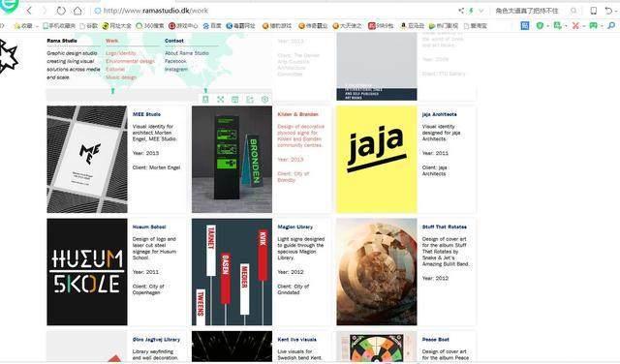620x364 pixels.
Task: Open the Facebook link under Contact
Action: (175, 61)
